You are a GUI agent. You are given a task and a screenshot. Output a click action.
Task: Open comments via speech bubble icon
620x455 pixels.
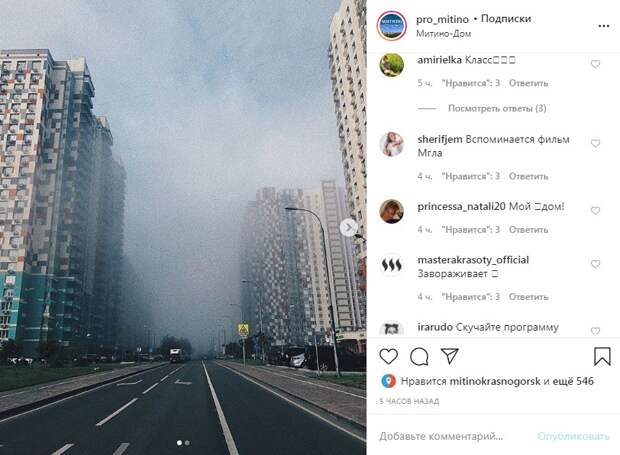click(419, 357)
